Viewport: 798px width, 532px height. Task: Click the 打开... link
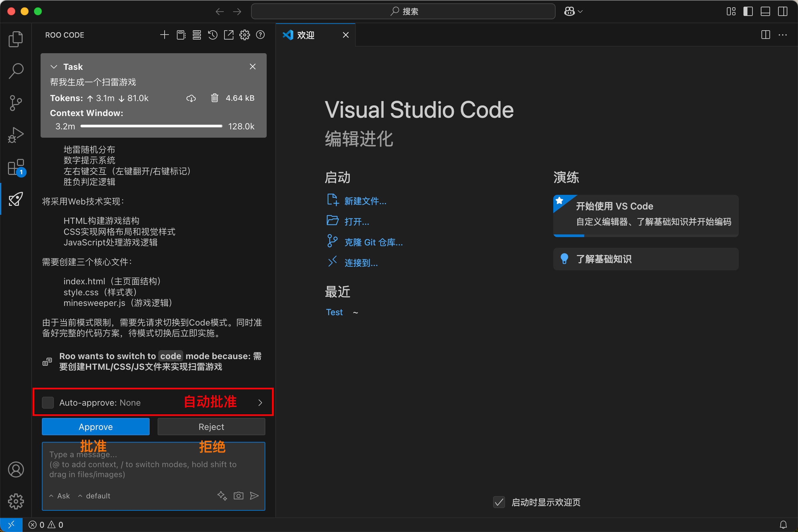356,221
